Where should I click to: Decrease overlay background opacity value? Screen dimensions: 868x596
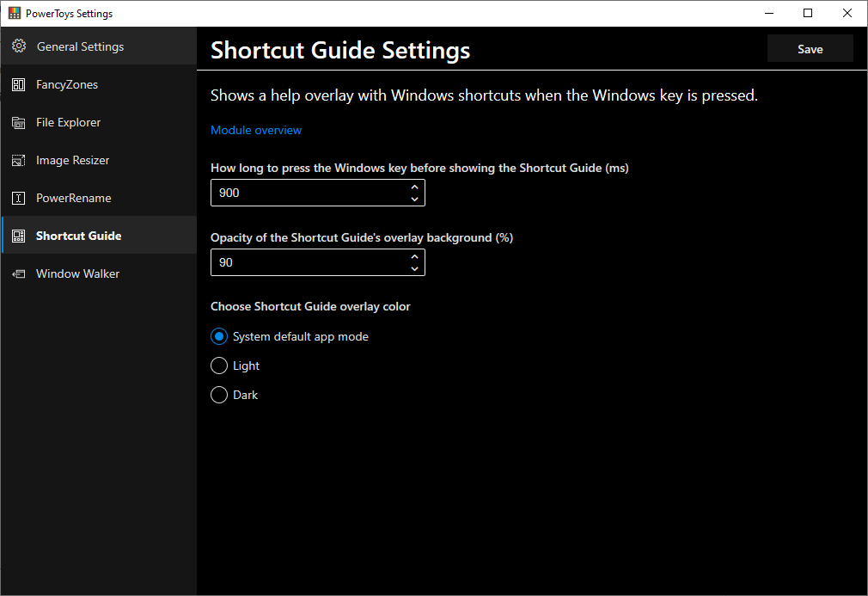pyautogui.click(x=414, y=269)
